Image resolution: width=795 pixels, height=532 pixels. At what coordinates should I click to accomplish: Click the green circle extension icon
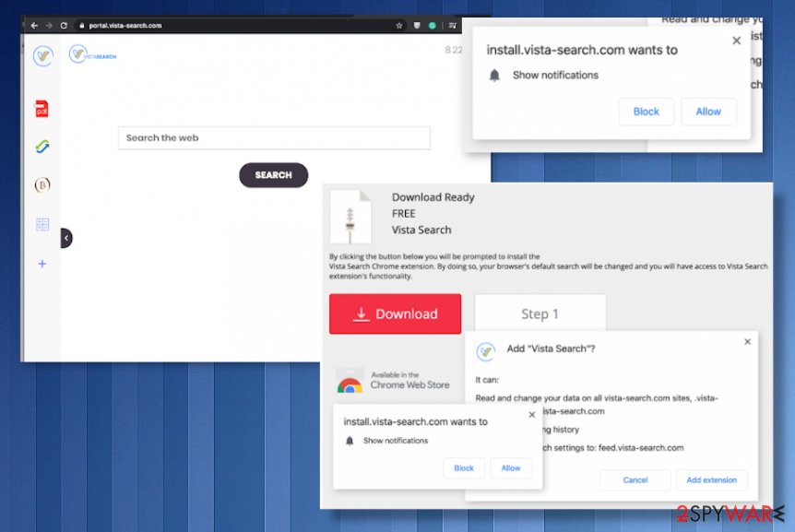point(432,25)
